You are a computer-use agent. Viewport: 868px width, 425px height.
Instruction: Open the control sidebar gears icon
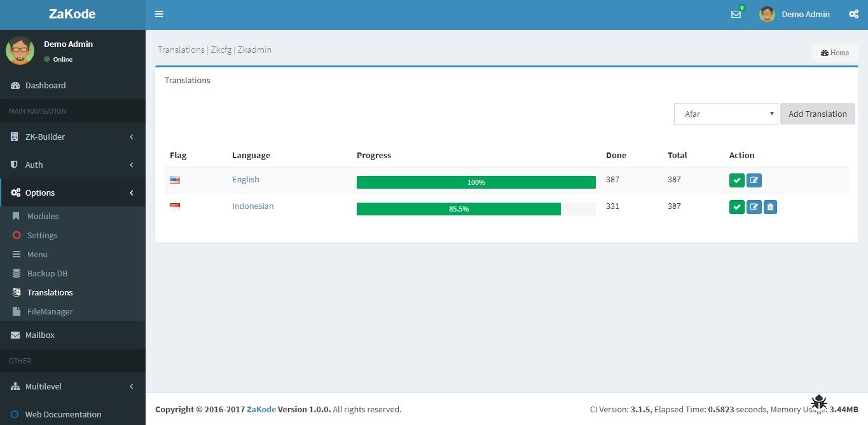pyautogui.click(x=853, y=14)
